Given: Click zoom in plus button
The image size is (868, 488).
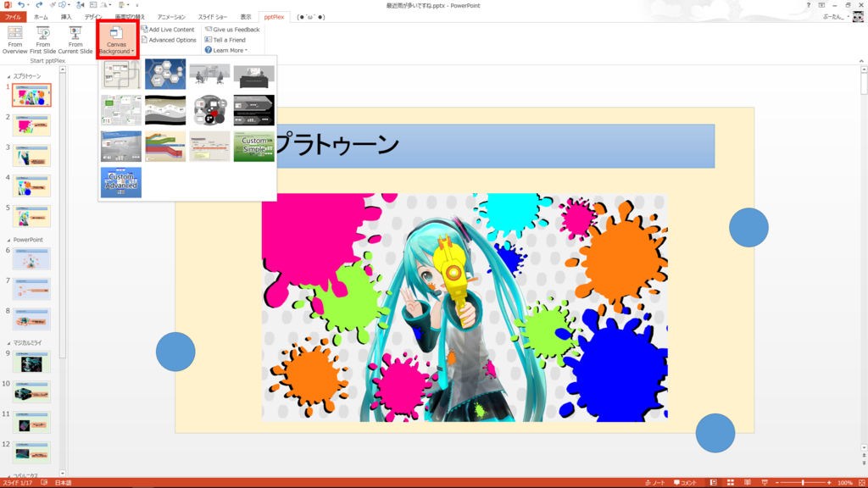Looking at the screenshot, I should (x=829, y=483).
